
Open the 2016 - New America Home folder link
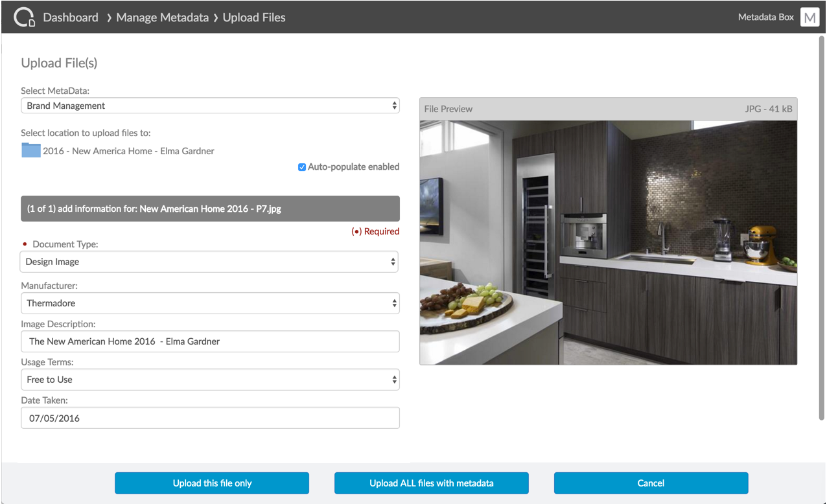[128, 151]
